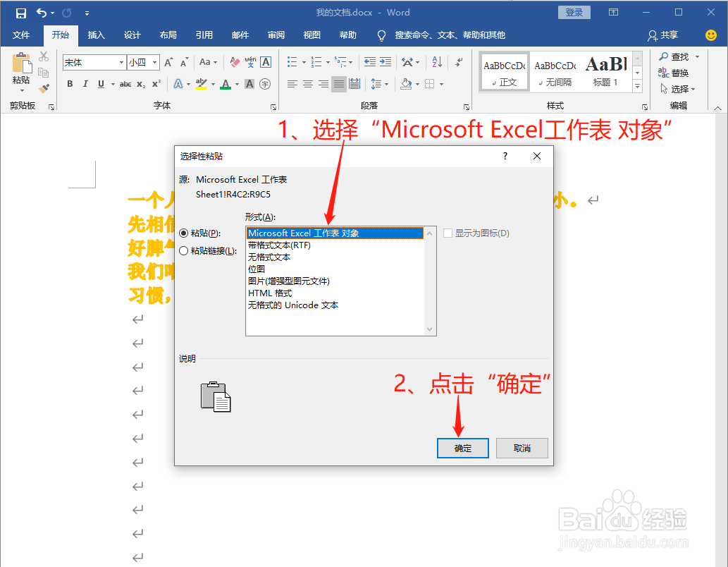Toggle subscript formatting
Image resolution: width=728 pixels, height=567 pixels.
point(141,84)
